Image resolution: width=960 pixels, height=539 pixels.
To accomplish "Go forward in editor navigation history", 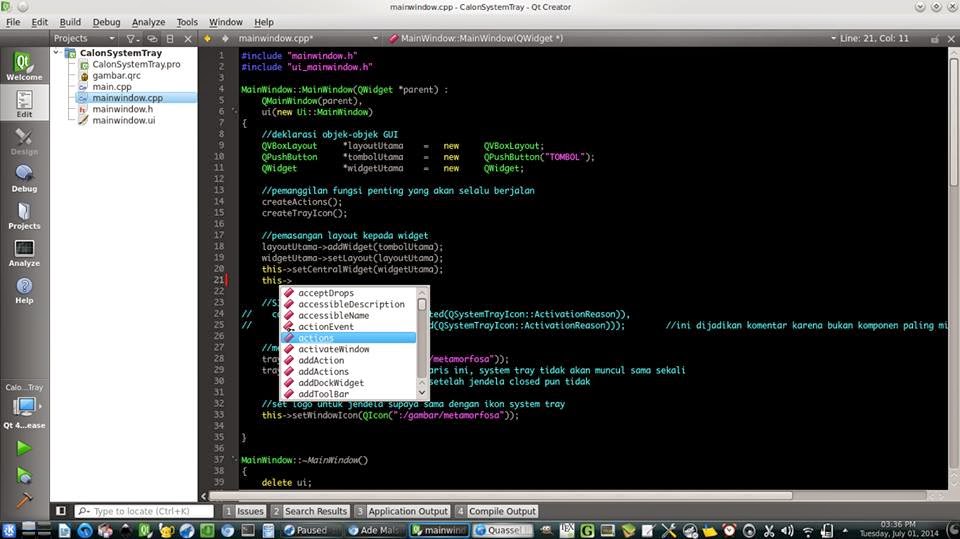I will [x=225, y=38].
